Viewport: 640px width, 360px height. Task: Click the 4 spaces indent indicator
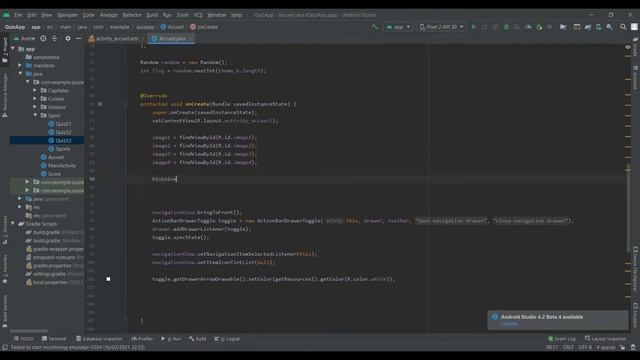[x=606, y=347]
